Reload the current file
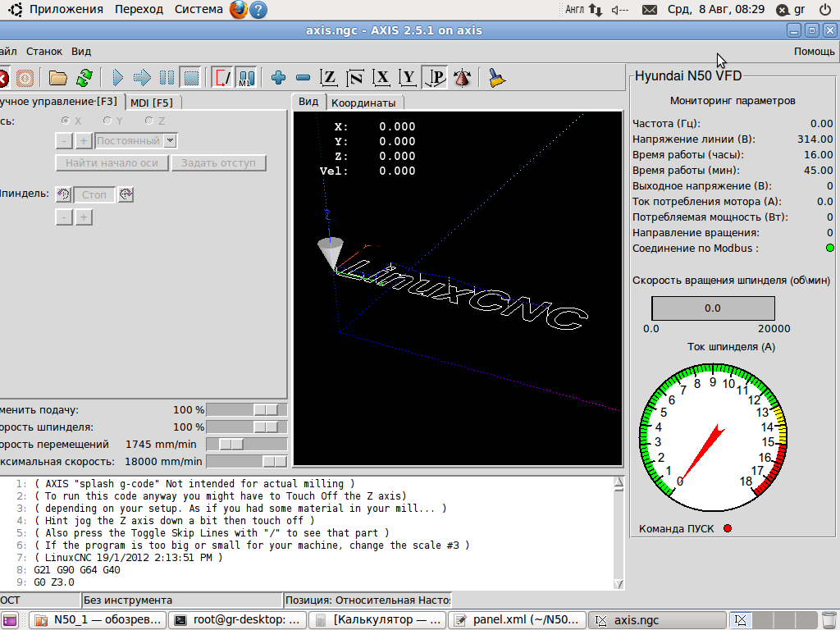This screenshot has width=840, height=630. (x=84, y=78)
